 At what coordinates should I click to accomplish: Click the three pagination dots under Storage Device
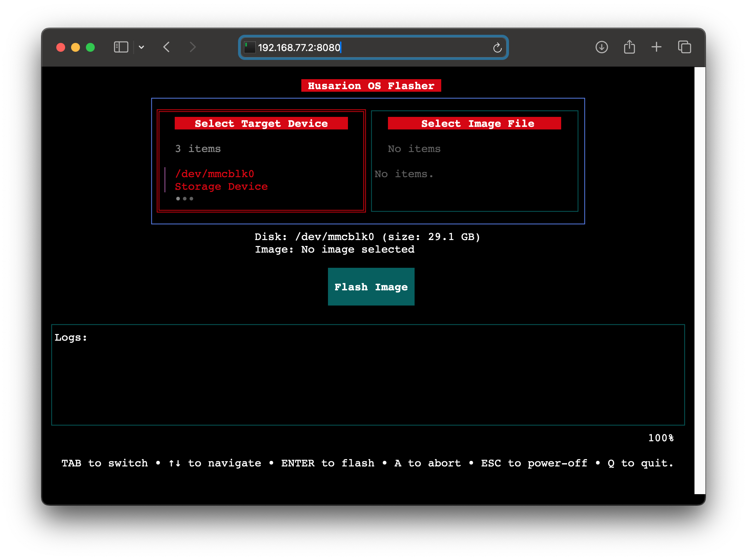184,199
